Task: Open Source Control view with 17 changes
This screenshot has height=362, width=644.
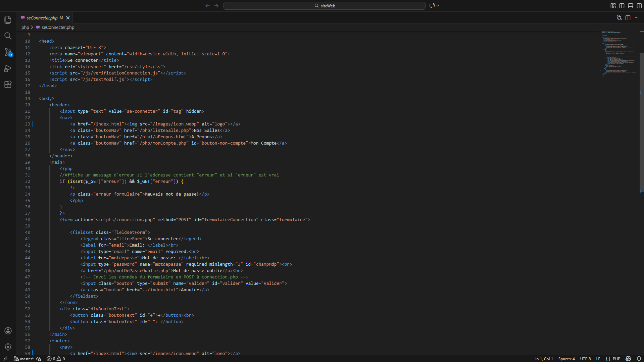Action: point(8,52)
